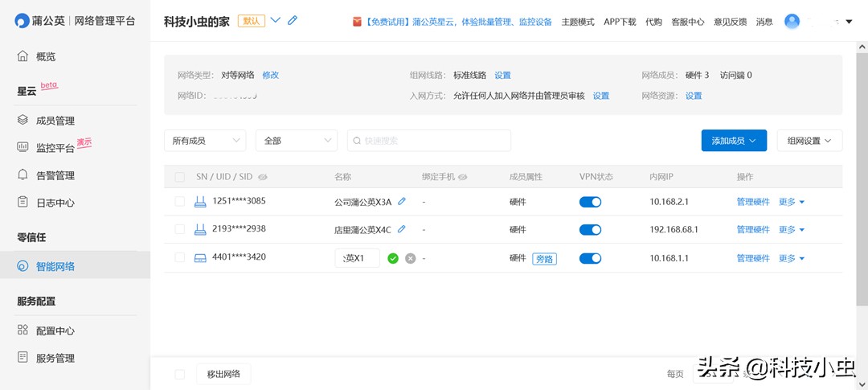Click the 监控平台 monitor icon
The height and width of the screenshot is (390, 868).
[x=23, y=147]
